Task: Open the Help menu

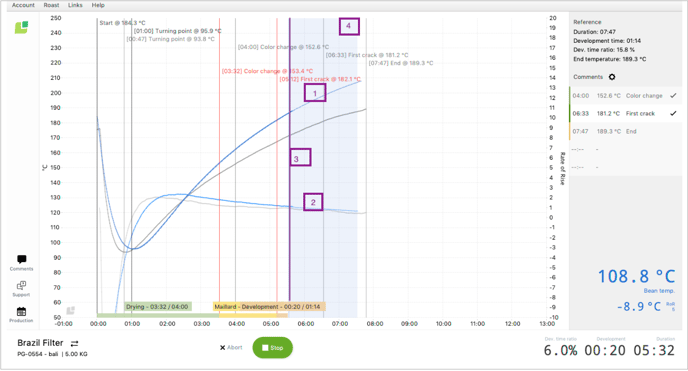Action: point(98,5)
